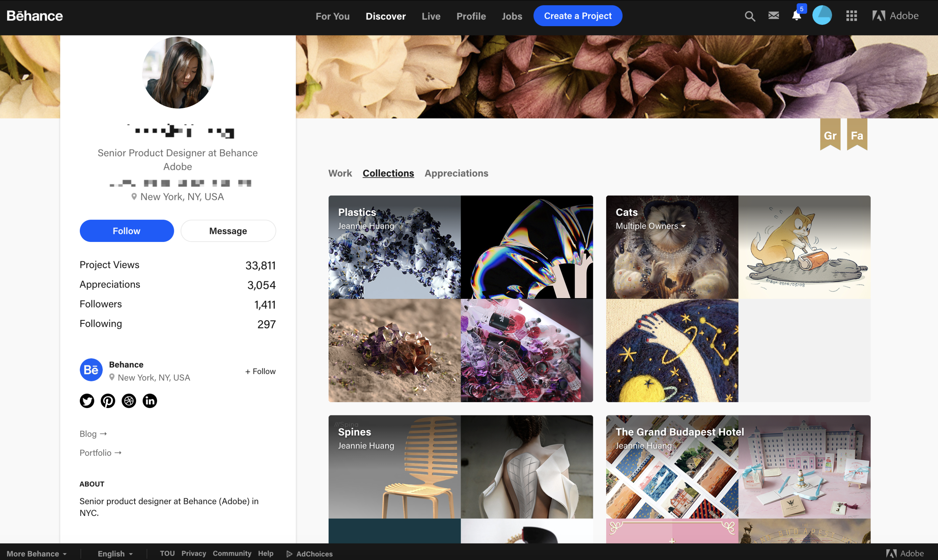Viewport: 938px width, 560px height.
Task: Open Jobs in navigation
Action: [x=512, y=16]
